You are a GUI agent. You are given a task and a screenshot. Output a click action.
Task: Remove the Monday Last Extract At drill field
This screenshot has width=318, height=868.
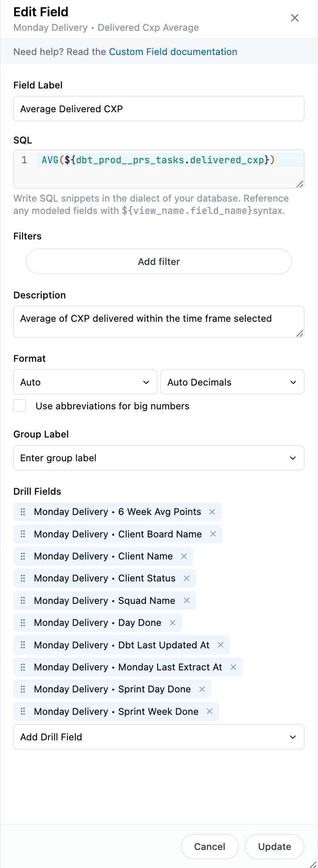tap(233, 667)
